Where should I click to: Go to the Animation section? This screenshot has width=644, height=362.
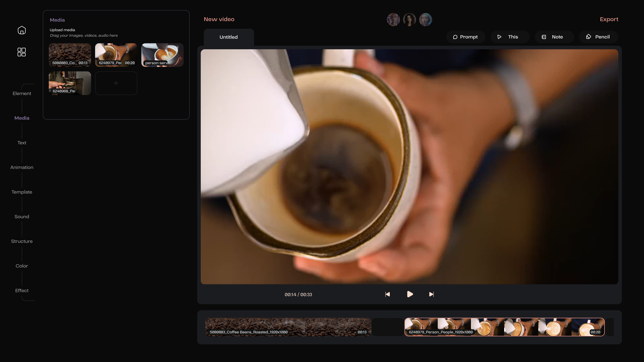coord(22,167)
